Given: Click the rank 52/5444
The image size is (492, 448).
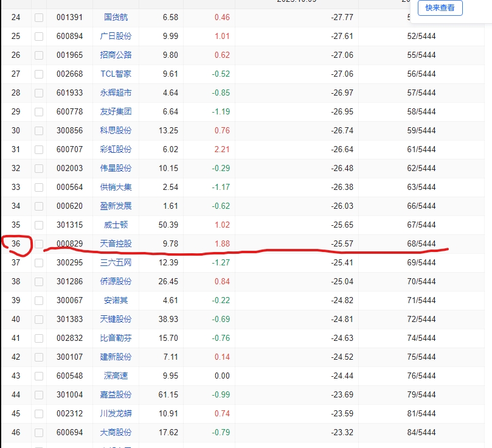Looking at the screenshot, I should point(421,36).
